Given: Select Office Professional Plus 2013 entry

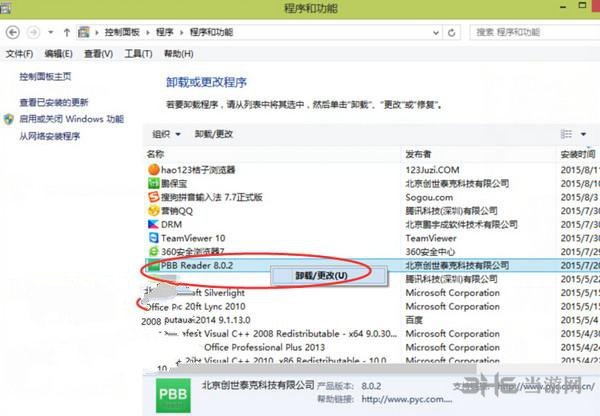Looking at the screenshot, I should [264, 347].
